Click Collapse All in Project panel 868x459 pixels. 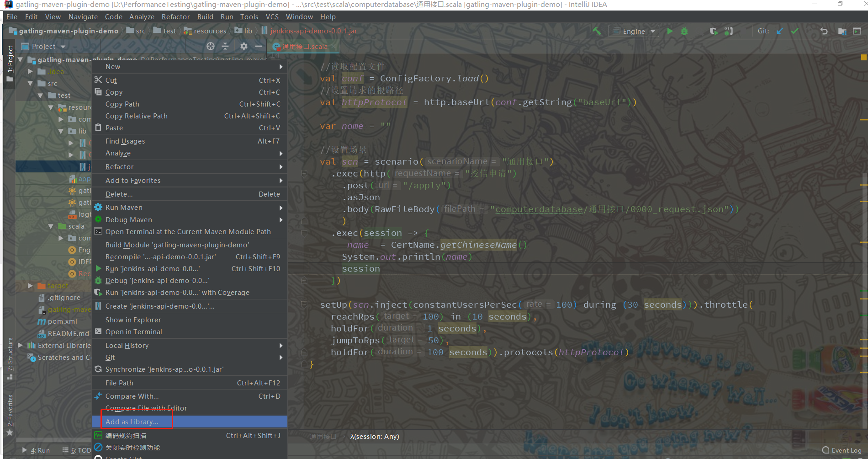(x=225, y=46)
